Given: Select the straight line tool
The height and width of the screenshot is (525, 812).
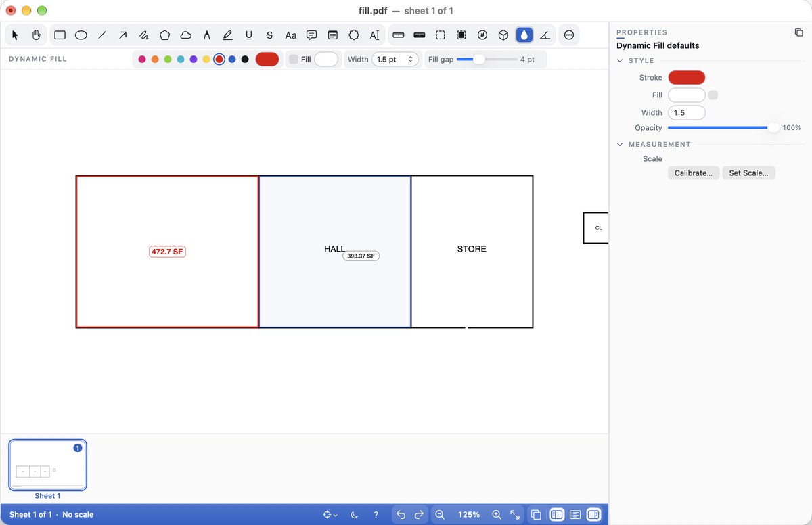Looking at the screenshot, I should coord(102,35).
